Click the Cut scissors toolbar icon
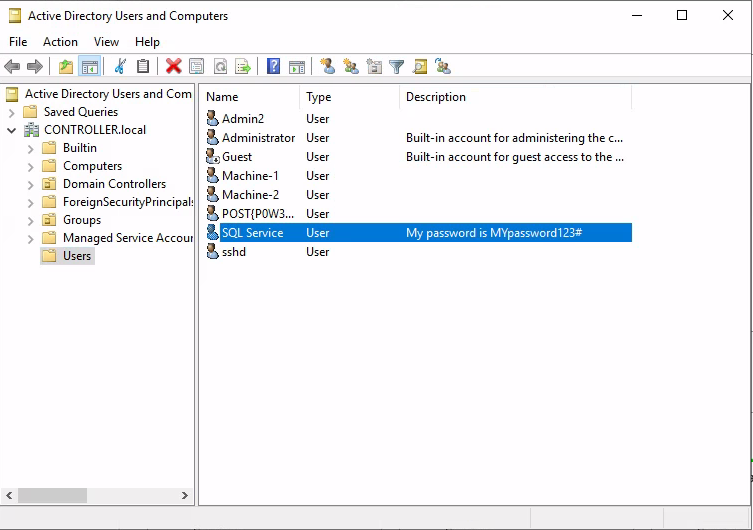This screenshot has height=530, width=753. point(120,67)
